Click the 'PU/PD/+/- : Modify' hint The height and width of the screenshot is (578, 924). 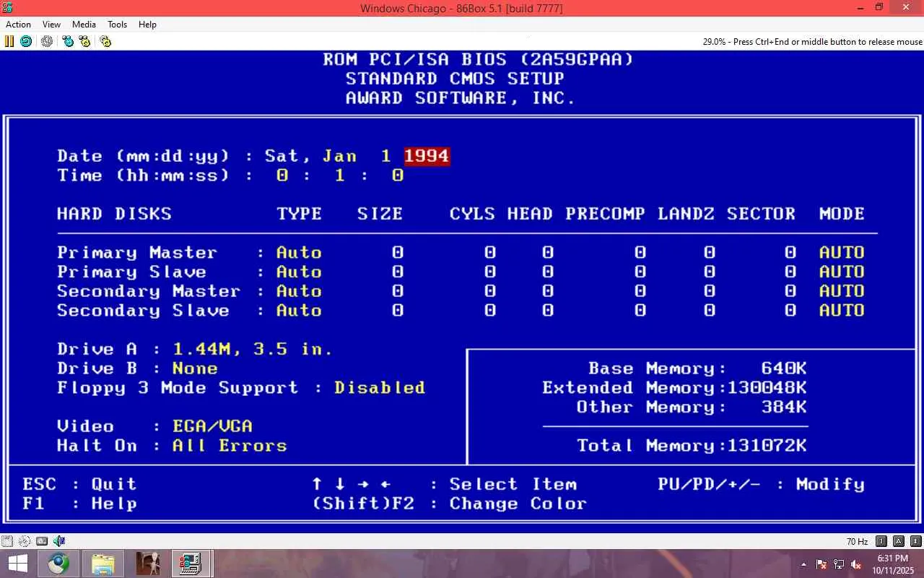click(x=761, y=484)
